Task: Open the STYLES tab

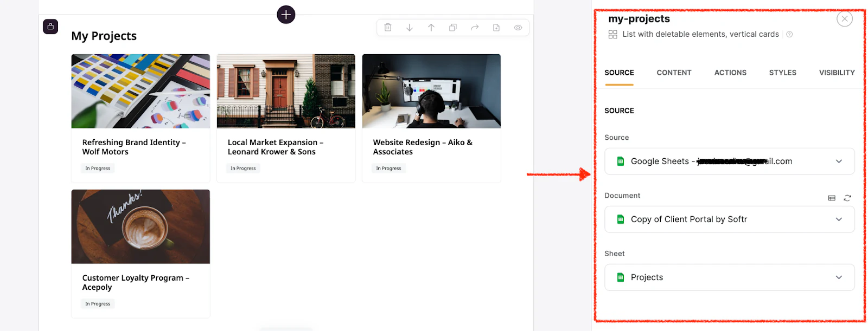Action: [x=782, y=73]
